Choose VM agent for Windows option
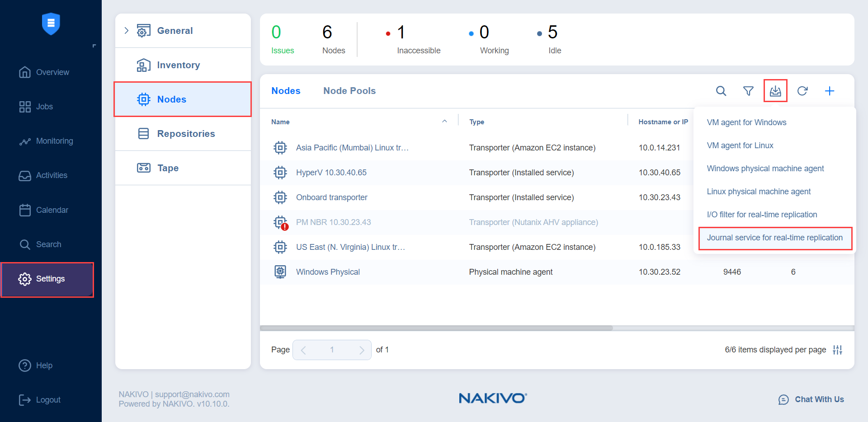 click(746, 122)
